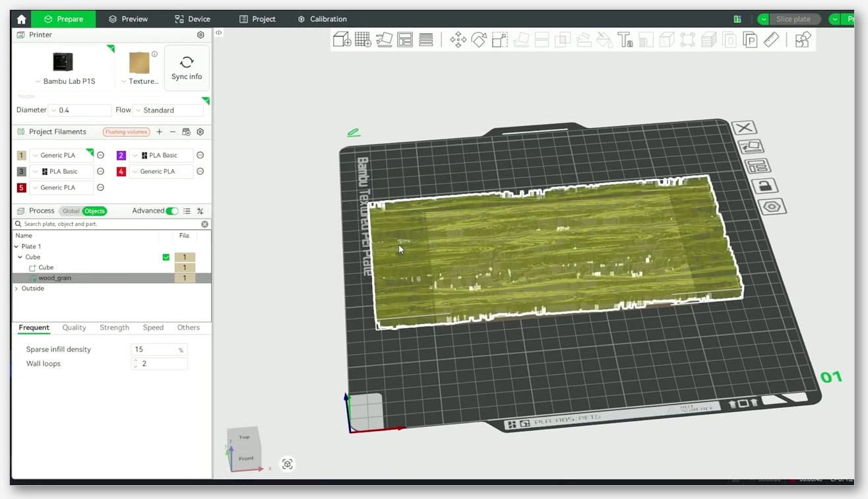Select the Move tool icon
The image size is (868, 499).
458,40
